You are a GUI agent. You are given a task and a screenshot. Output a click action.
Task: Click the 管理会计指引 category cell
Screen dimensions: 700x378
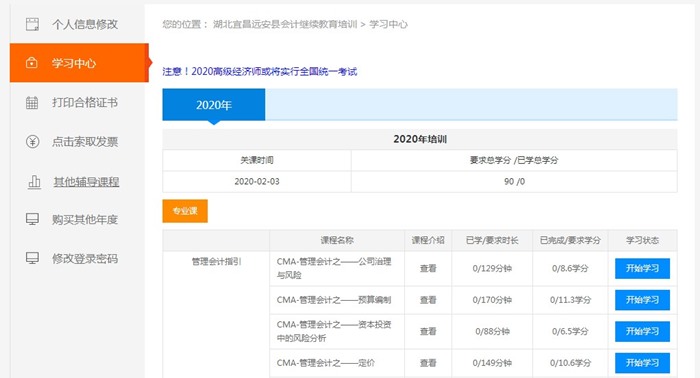coord(217,262)
